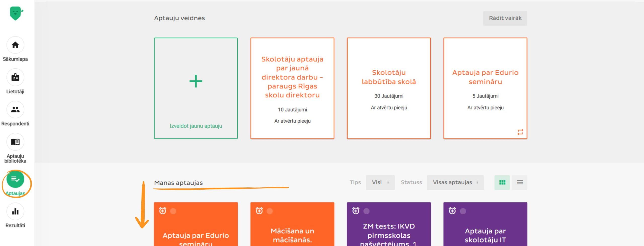Click the Edurio logo in the sidebar
Image resolution: width=644 pixels, height=246 pixels.
pyautogui.click(x=16, y=13)
